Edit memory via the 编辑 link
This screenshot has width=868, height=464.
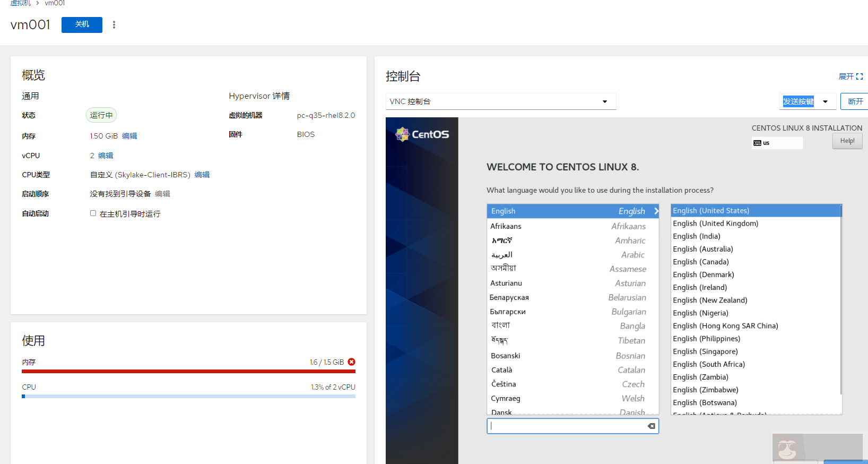click(x=129, y=136)
